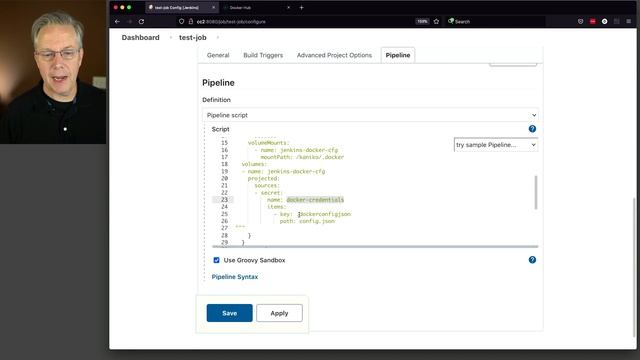Reload the page with refresh icon
Image resolution: width=640 pixels, height=360 pixels.
[141, 22]
